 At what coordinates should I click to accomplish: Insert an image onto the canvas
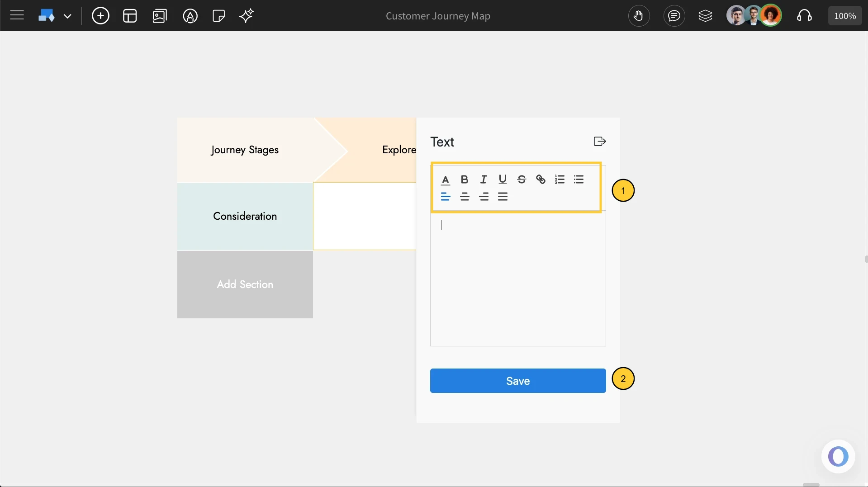160,15
